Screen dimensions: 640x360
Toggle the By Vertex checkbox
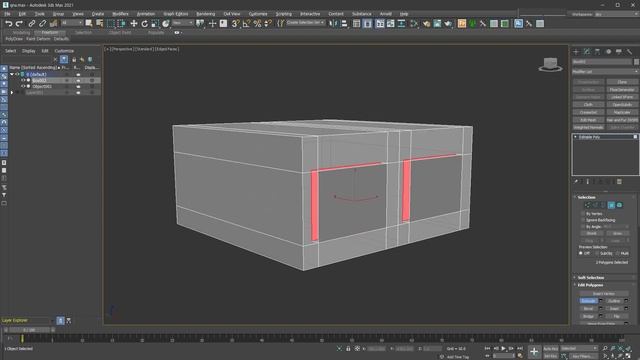click(583, 213)
